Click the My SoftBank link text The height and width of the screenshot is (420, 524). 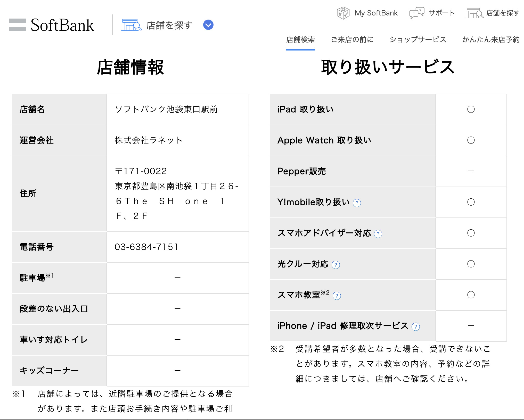[376, 13]
